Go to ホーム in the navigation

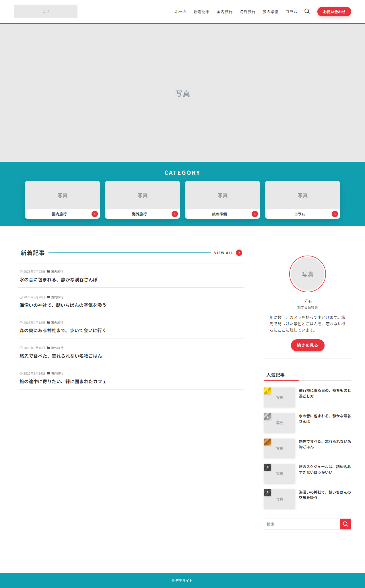click(181, 12)
